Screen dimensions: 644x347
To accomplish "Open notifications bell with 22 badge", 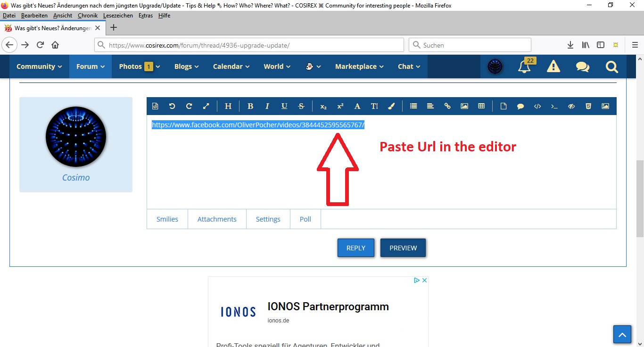I will 524,66.
